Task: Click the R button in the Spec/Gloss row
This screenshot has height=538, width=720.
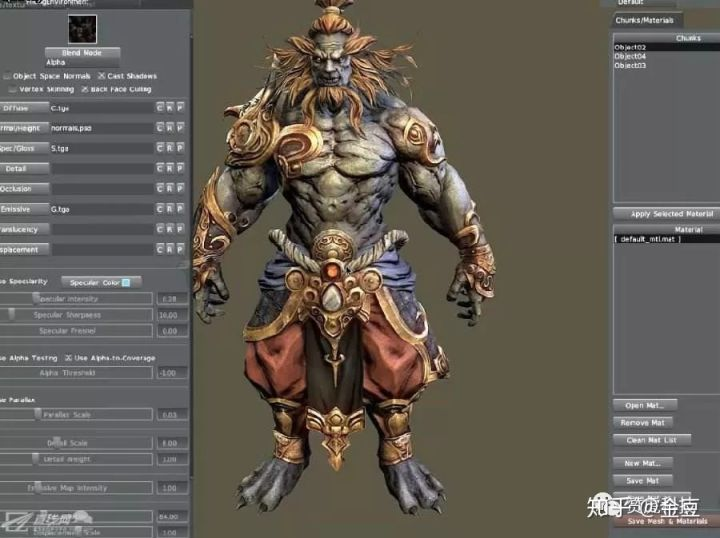Action: 170,148
